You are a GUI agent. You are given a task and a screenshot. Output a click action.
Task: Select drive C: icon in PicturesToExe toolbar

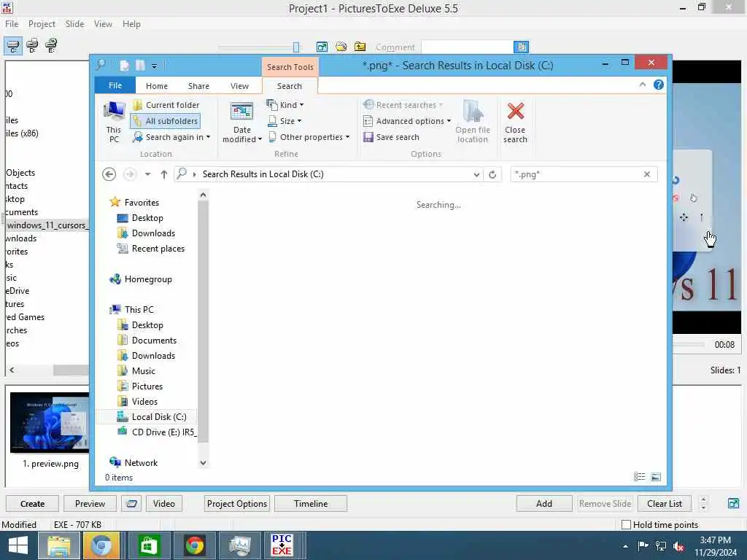coord(13,46)
